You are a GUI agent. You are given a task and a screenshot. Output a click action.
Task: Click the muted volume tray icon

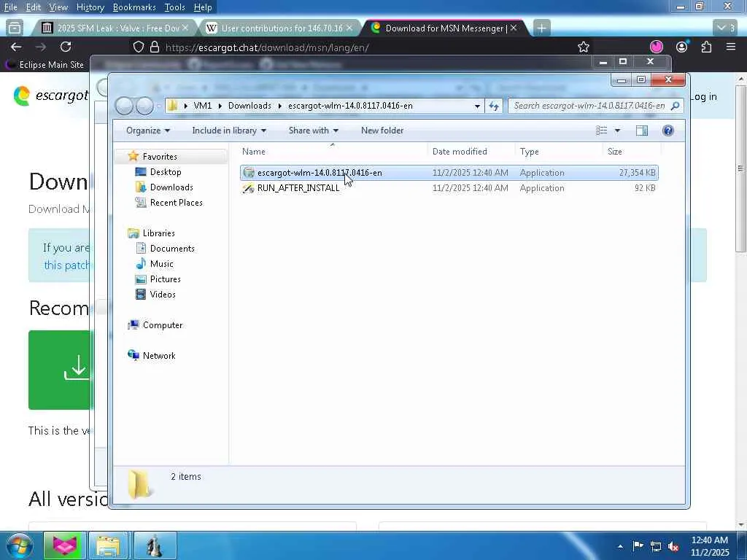(x=673, y=546)
